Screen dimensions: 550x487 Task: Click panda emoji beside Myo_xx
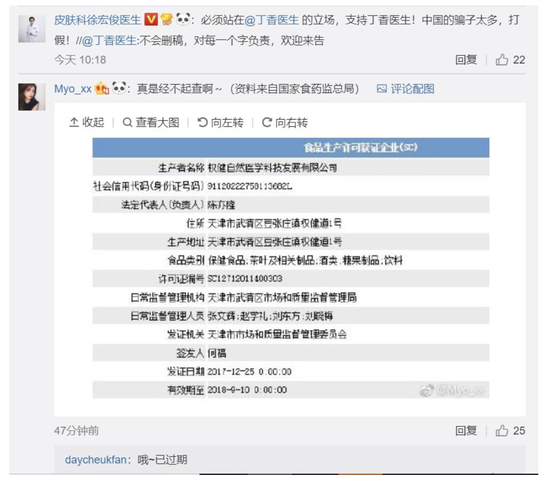[119, 88]
